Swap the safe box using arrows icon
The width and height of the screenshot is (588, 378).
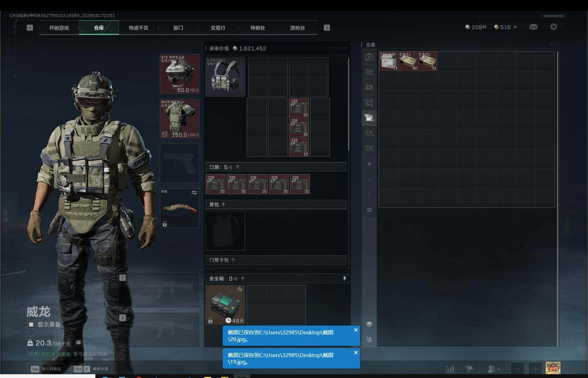[240, 289]
